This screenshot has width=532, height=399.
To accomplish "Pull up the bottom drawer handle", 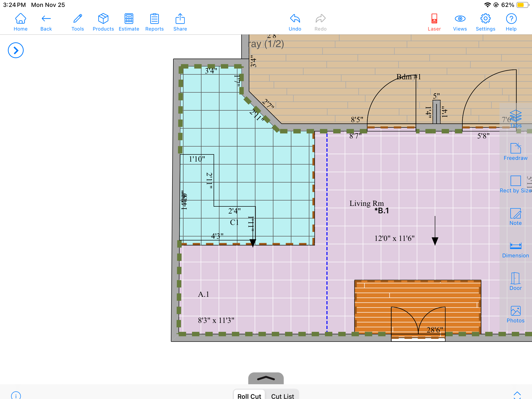I will click(266, 378).
